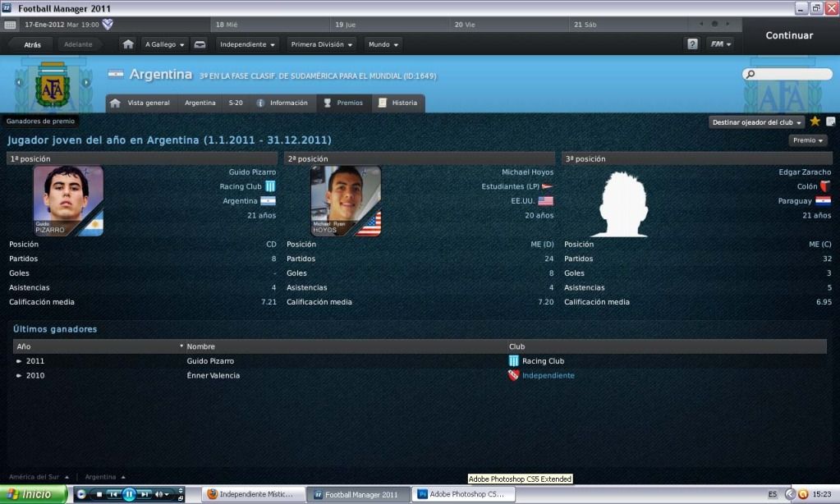The image size is (840, 504).
Task: Open the notes icon beside the star
Action: [x=831, y=121]
